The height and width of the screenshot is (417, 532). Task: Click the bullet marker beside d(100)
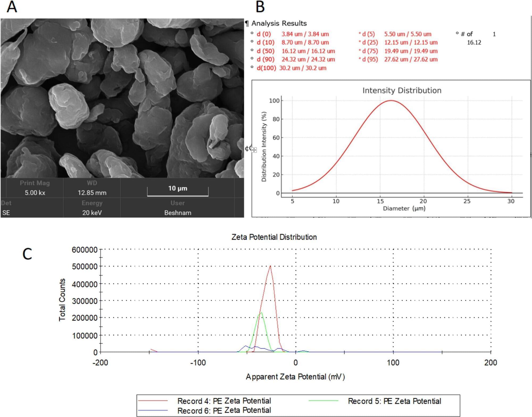click(252, 67)
